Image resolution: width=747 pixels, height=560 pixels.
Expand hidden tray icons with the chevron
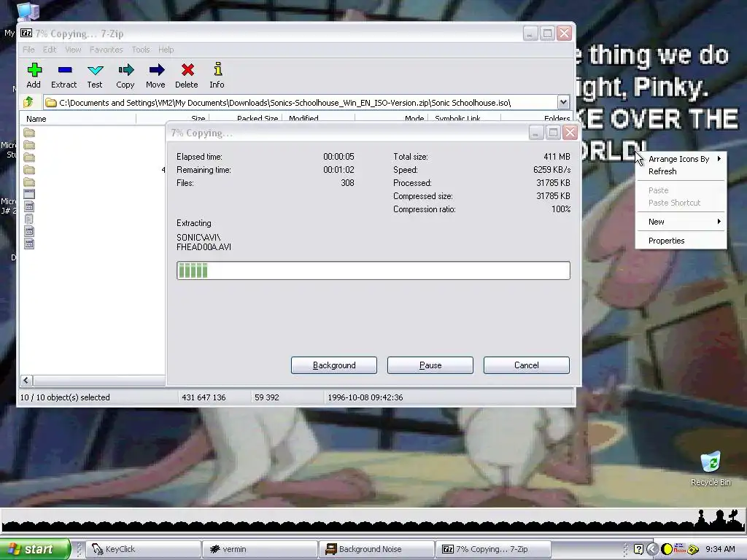[x=653, y=549]
